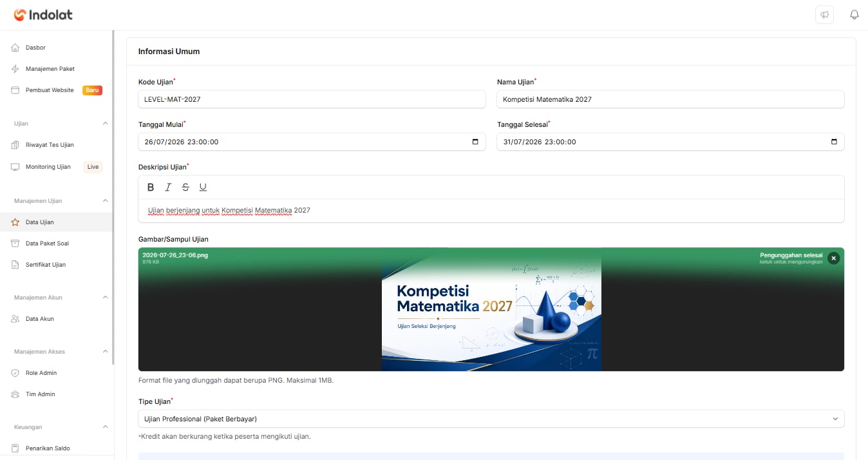The image size is (868, 460).
Task: Click the Manajemen Paket lightning icon
Action: (15, 69)
